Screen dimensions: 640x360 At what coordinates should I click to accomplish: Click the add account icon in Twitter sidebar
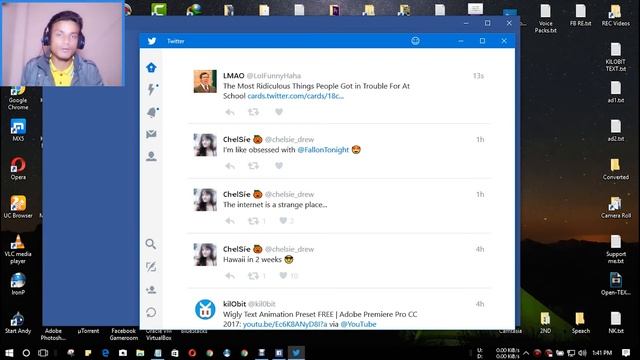[x=151, y=290]
